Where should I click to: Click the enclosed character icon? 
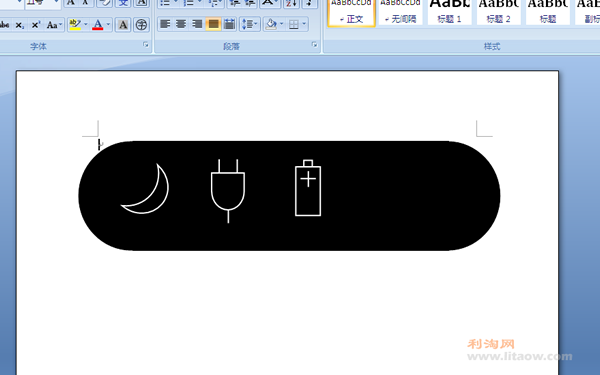[x=141, y=25]
